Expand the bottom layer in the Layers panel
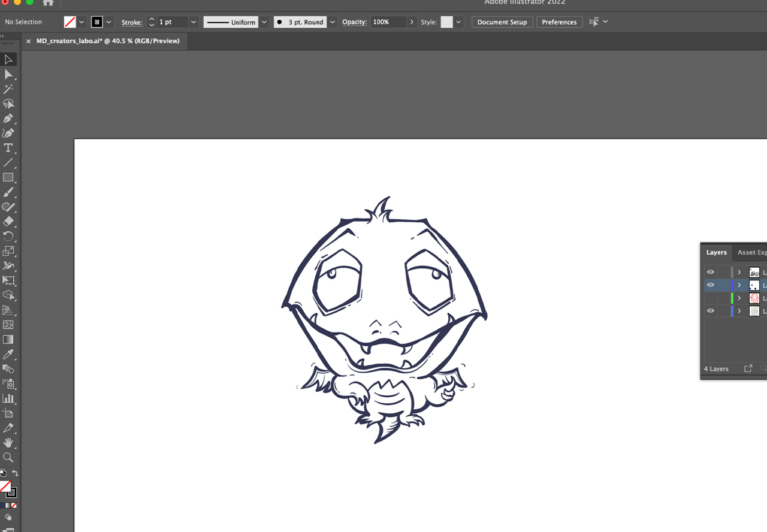 click(739, 311)
